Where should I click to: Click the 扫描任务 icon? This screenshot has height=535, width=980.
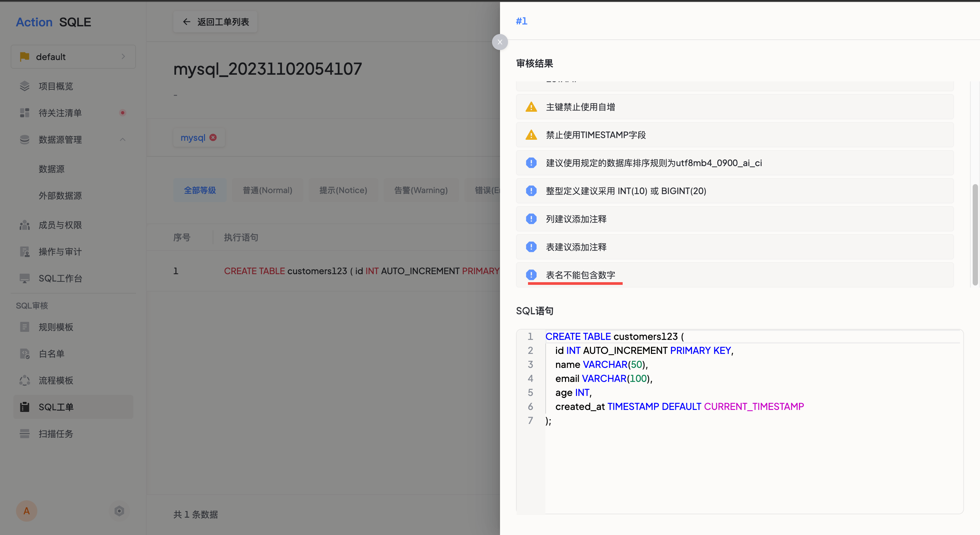coord(25,434)
